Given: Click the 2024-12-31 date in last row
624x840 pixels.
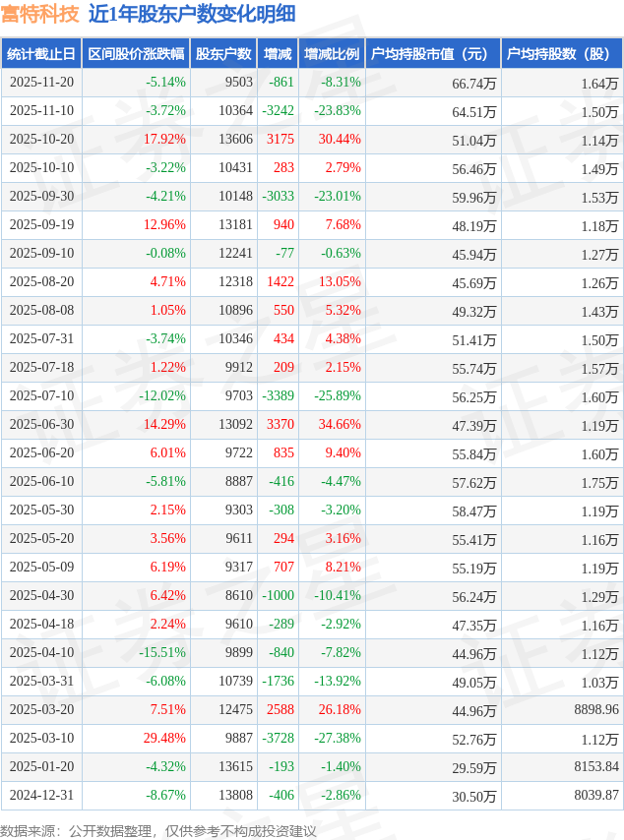Looking at the screenshot, I should tap(41, 796).
